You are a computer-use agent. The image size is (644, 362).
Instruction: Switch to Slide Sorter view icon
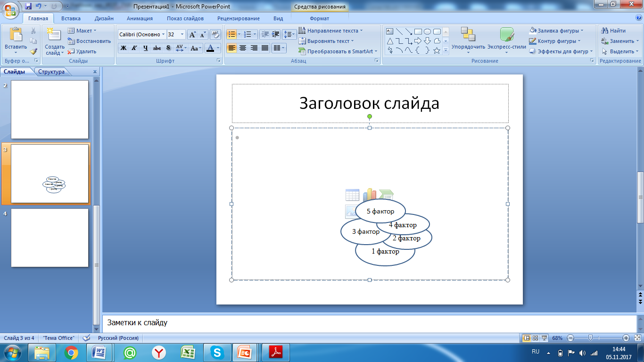536,338
